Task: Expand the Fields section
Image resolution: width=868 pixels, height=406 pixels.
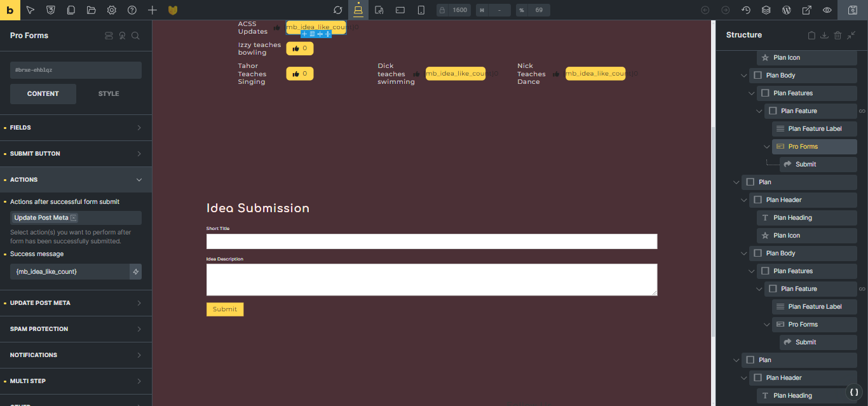Action: (76, 128)
